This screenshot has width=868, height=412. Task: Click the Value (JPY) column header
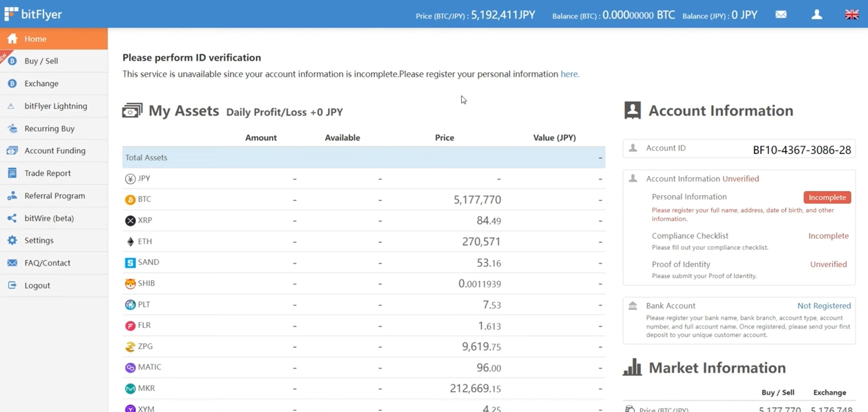tap(554, 137)
